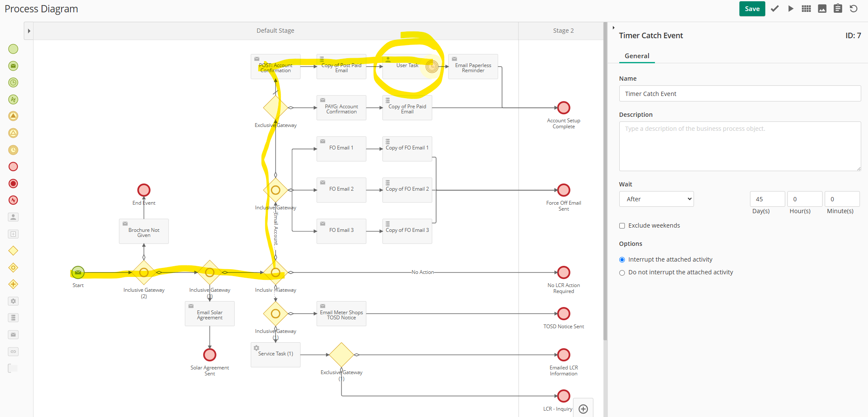Select the green message start event palette icon
868x417 pixels.
[x=13, y=66]
